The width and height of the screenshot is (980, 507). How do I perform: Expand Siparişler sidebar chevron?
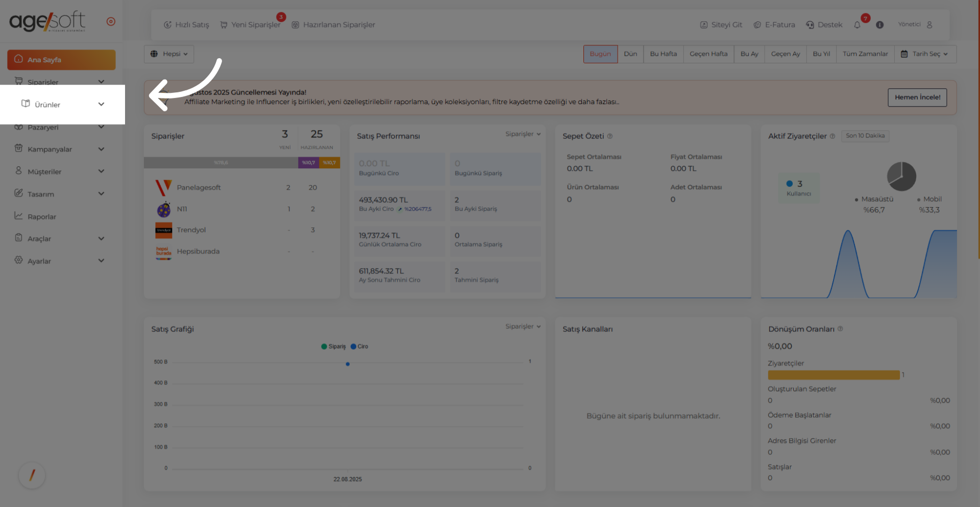pos(101,82)
